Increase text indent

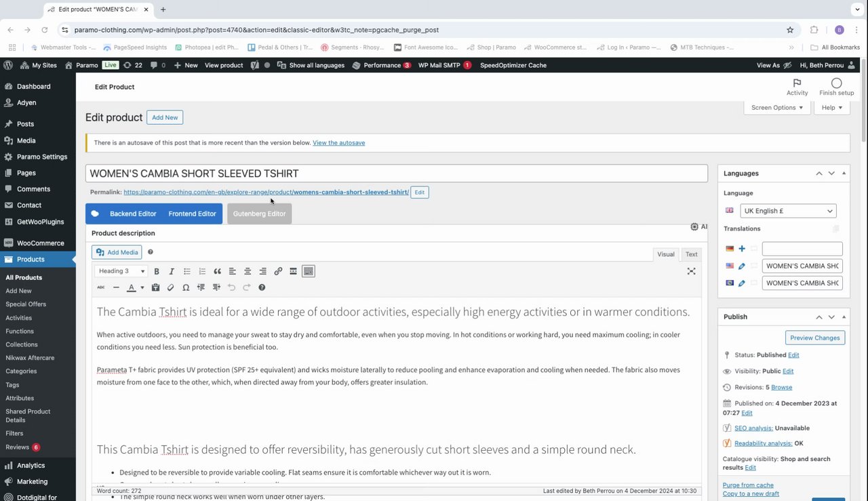(x=216, y=287)
